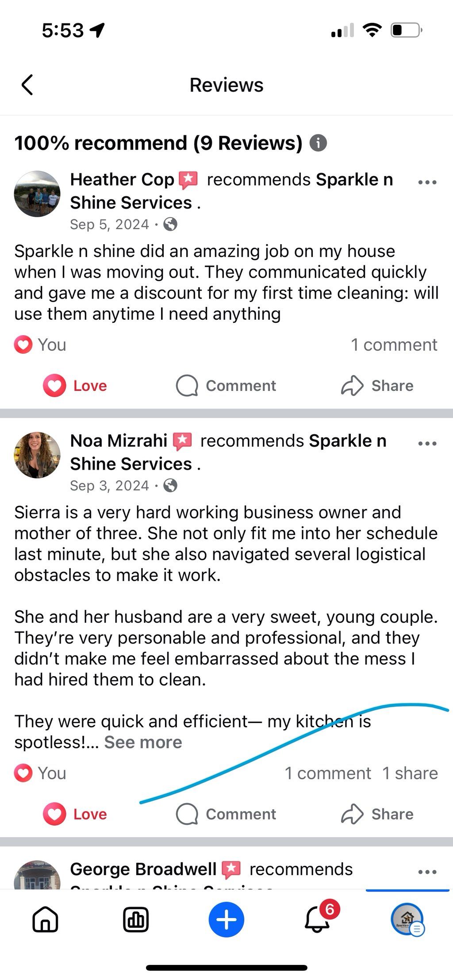Image resolution: width=453 pixels, height=980 pixels.
Task: Open the insights chart tab
Action: point(136,920)
